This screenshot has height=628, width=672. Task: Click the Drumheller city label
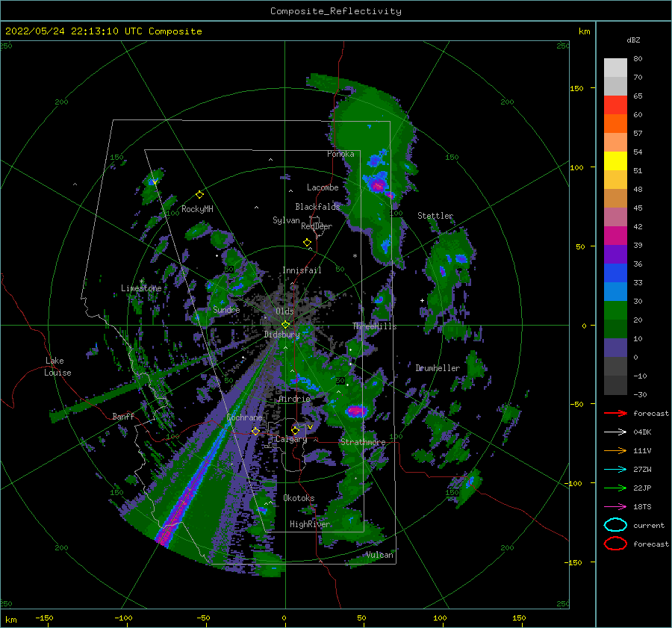click(438, 368)
